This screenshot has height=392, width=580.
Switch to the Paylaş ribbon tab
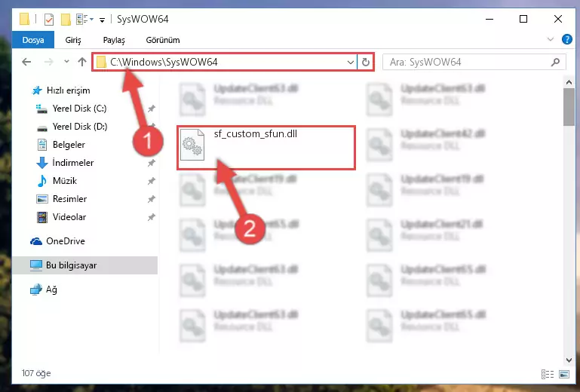coord(114,40)
